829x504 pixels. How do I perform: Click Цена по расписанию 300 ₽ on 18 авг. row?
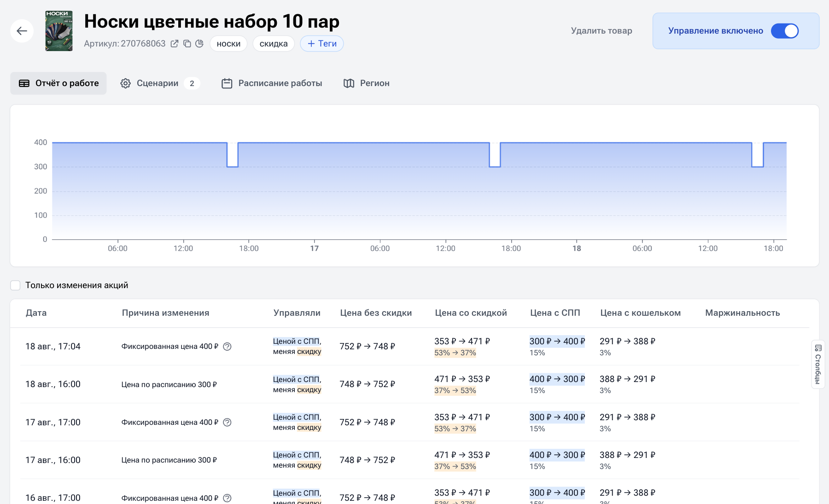click(x=169, y=384)
